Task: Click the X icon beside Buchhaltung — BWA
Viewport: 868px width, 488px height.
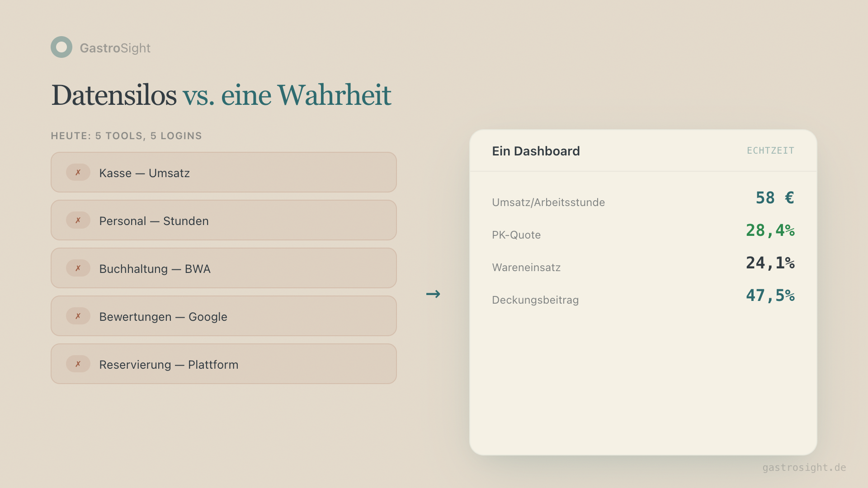Action: 78,268
